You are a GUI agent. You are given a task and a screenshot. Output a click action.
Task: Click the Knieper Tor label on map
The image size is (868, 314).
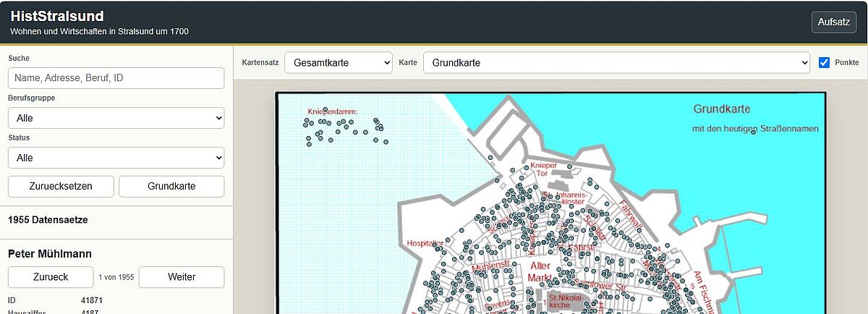(x=544, y=169)
